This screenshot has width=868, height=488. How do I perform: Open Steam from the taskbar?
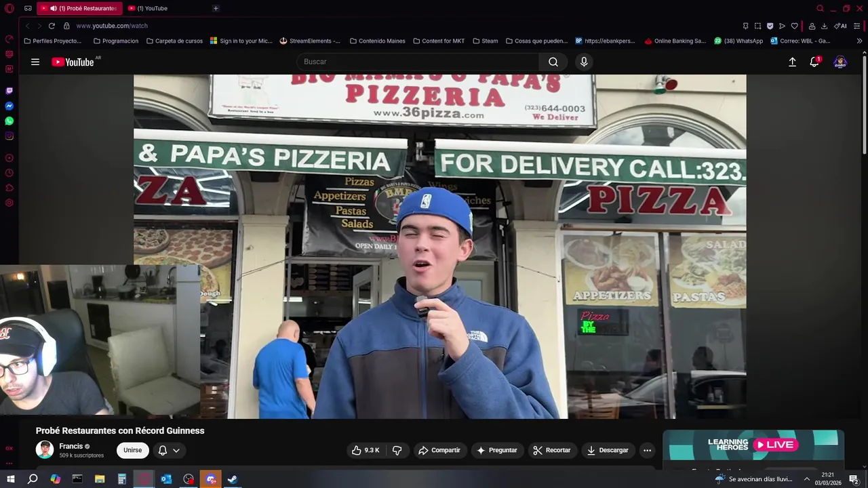coord(233,479)
